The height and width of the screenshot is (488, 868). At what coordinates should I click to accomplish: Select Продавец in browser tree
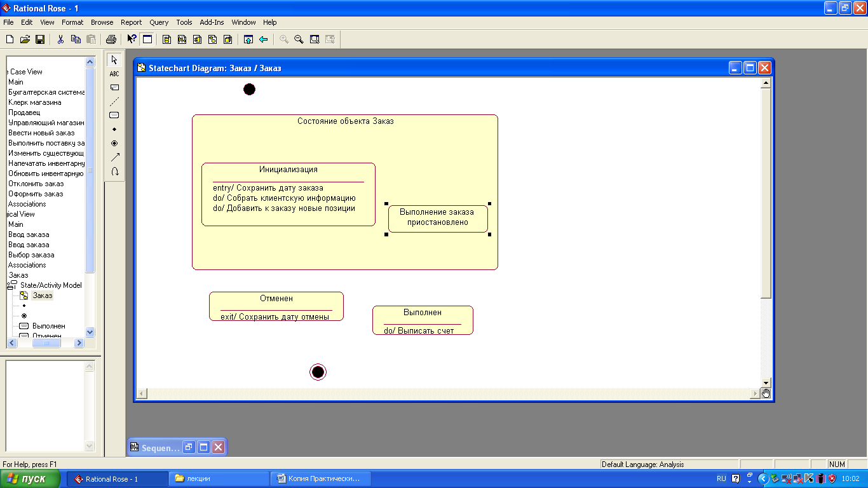(24, 112)
